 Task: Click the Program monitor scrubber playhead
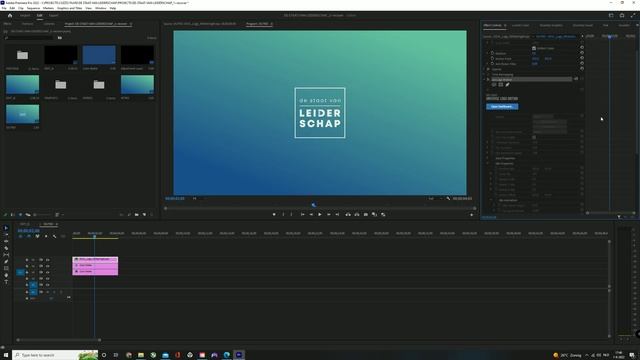pyautogui.click(x=313, y=205)
